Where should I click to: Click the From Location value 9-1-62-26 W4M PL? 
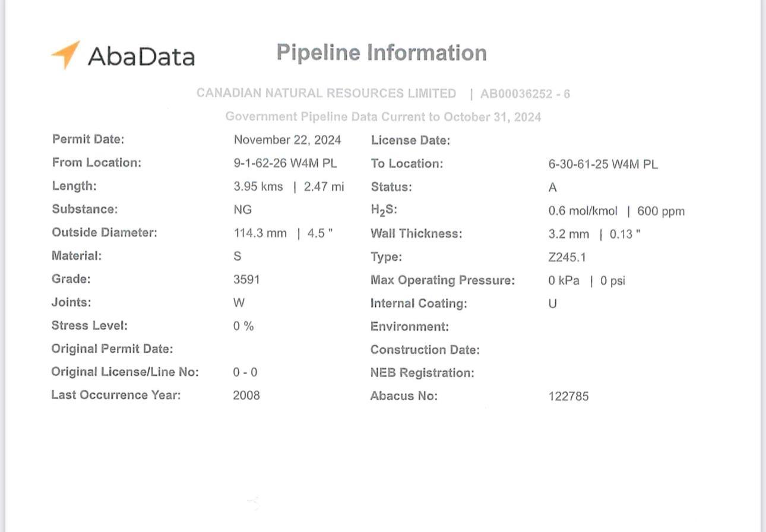coord(285,163)
